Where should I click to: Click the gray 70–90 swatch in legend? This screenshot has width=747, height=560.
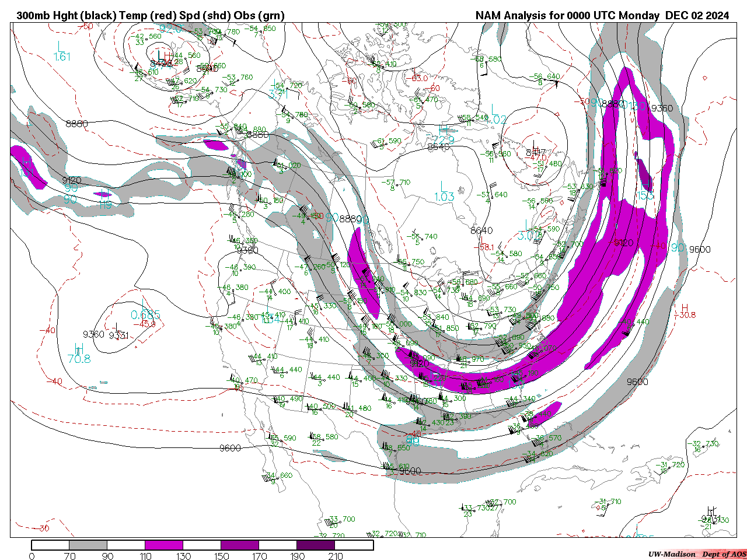pos(88,545)
